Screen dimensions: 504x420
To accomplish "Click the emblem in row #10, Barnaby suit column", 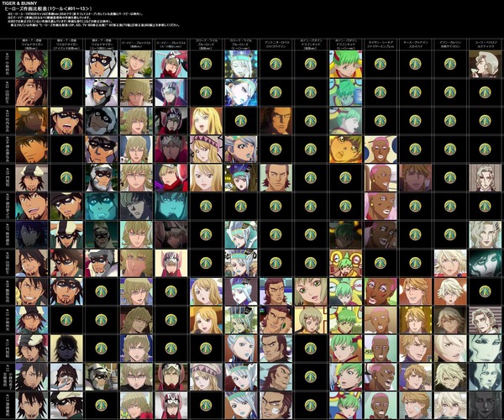I will 171,320.
